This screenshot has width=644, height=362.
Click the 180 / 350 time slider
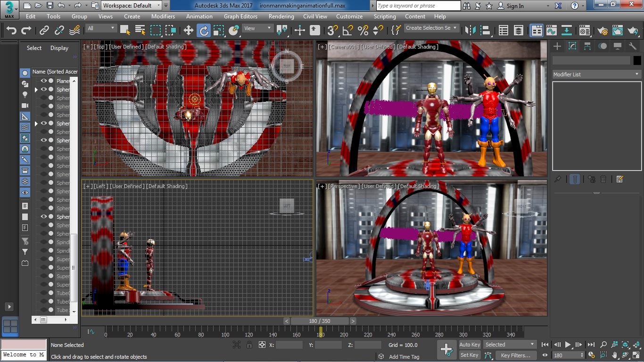coord(320,321)
